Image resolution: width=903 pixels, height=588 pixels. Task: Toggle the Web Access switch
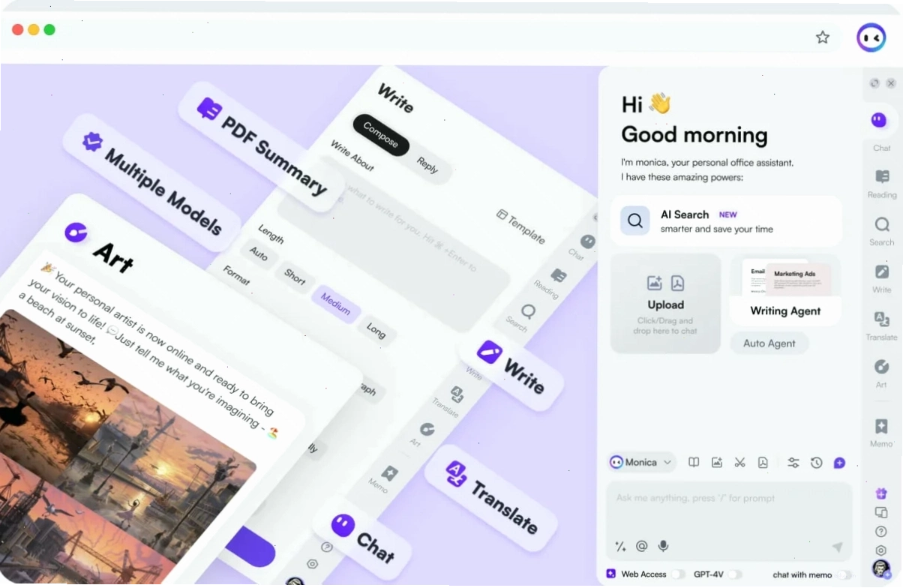click(678, 574)
